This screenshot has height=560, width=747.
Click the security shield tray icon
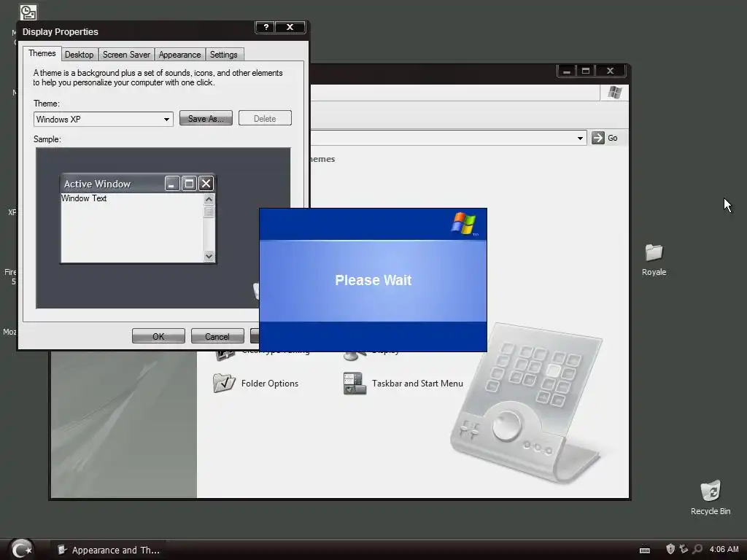click(670, 549)
